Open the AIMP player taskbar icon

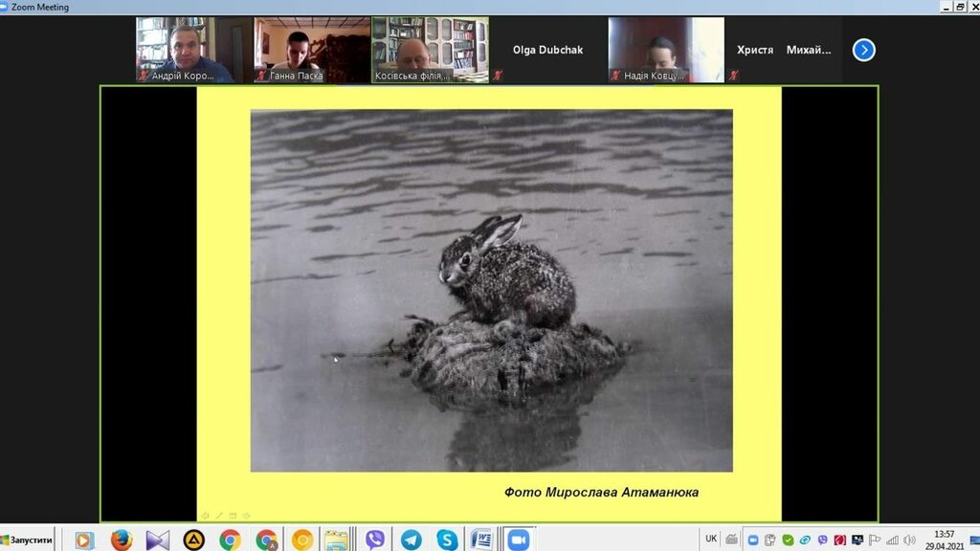point(194,540)
